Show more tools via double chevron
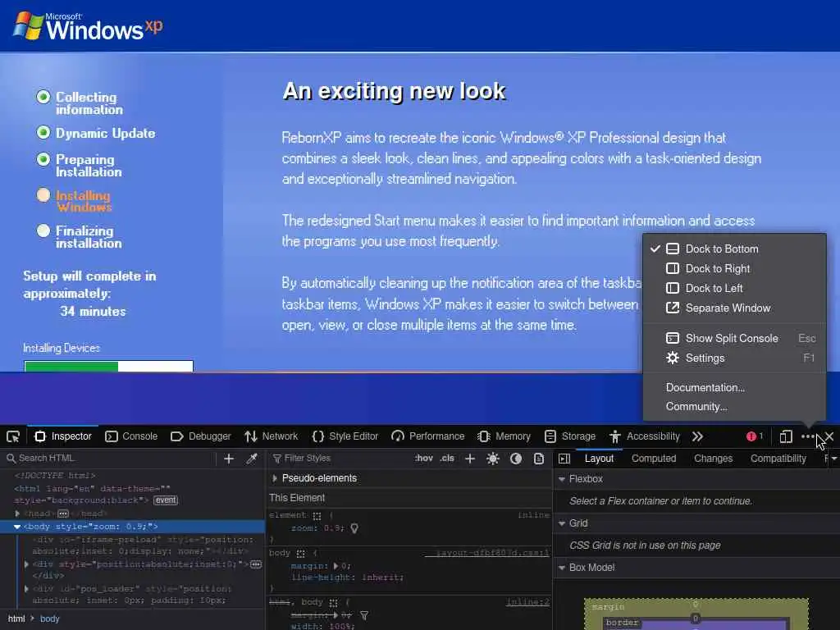 tap(697, 436)
